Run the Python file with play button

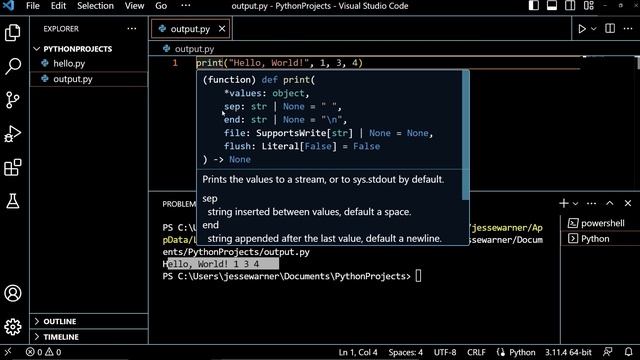click(x=582, y=29)
